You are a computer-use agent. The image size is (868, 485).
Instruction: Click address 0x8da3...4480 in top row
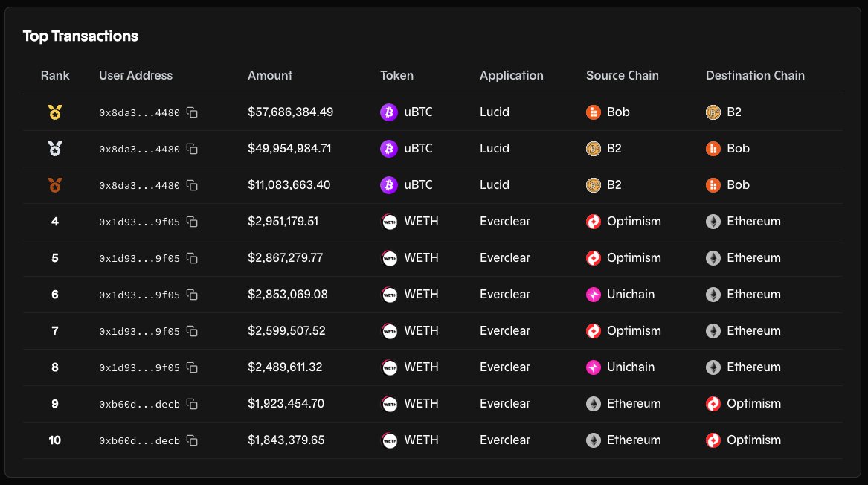tap(140, 112)
